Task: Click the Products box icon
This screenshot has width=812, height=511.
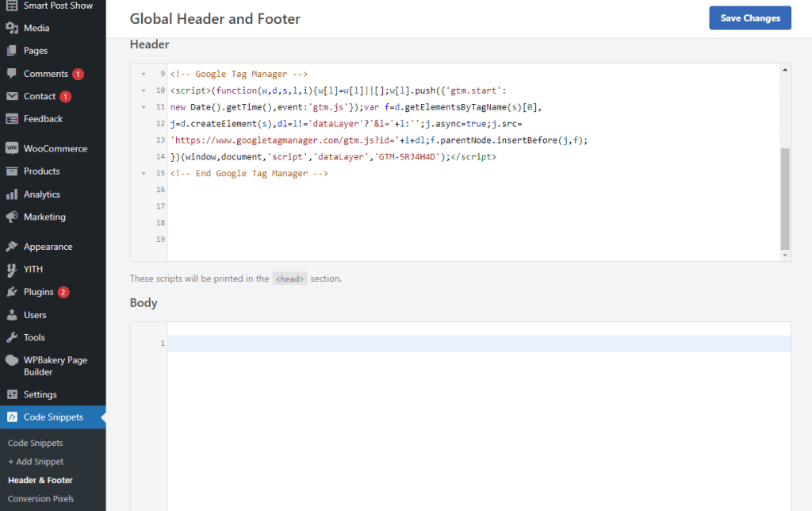Action: 12,171
